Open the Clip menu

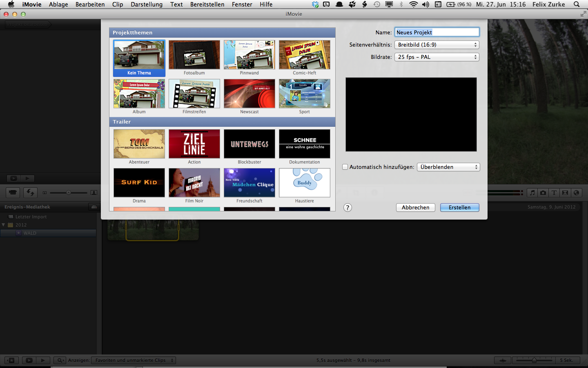tap(118, 4)
